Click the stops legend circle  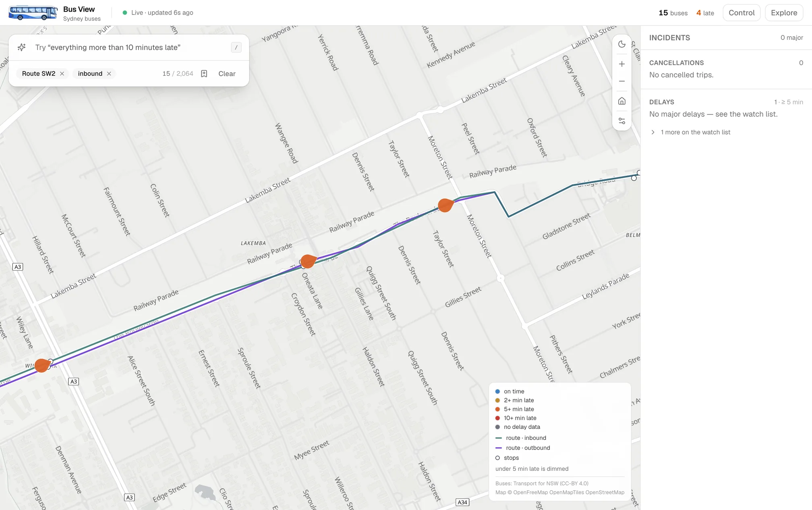497,458
